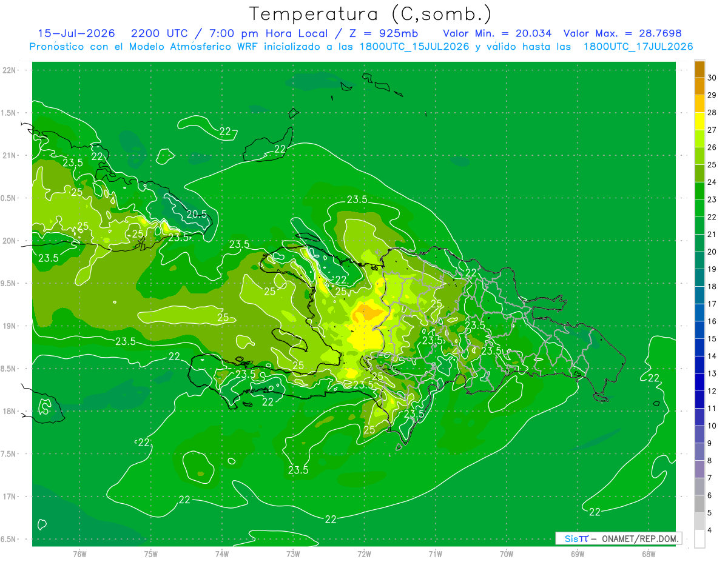Pick the teal legend band between 18 and 19
This screenshot has width=728, height=562.
point(699,278)
